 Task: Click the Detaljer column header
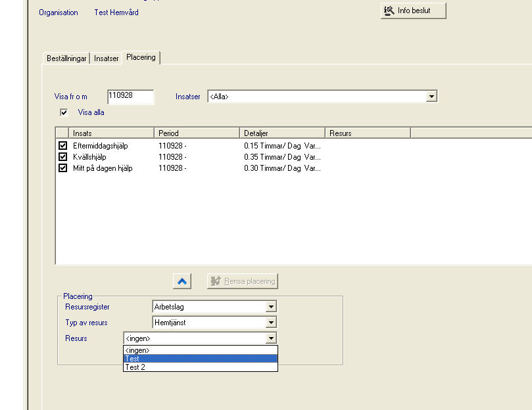282,133
